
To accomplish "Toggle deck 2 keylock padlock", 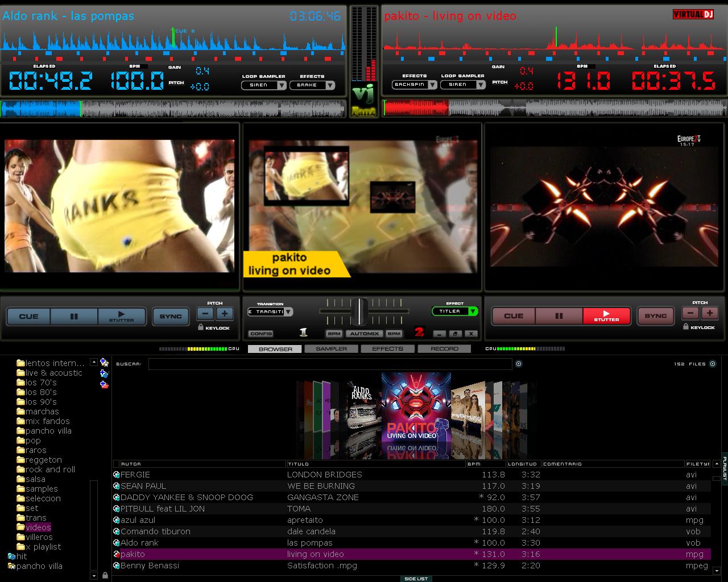I will [686, 327].
